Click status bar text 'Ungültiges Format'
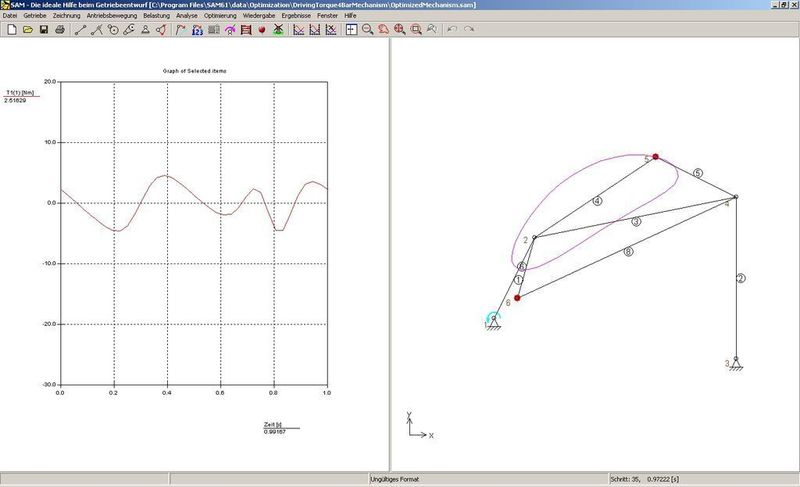Image resolution: width=800 pixels, height=487 pixels. [394, 479]
